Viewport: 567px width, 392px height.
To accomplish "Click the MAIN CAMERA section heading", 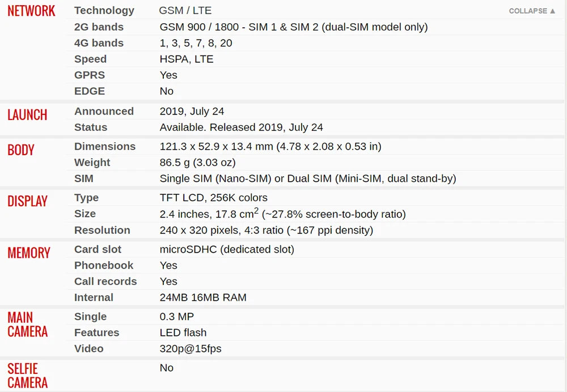I will click(28, 325).
